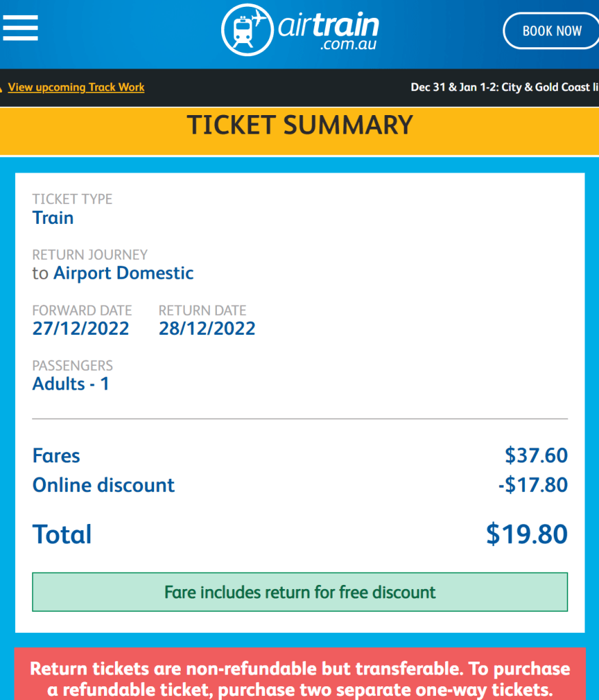Click the RETURN JOURNEY label

click(90, 255)
